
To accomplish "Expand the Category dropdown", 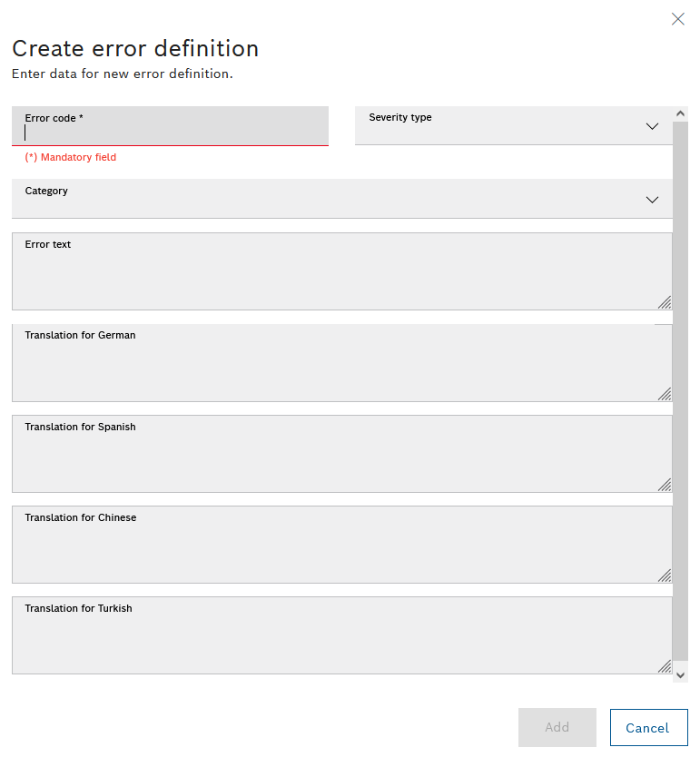I will [x=341, y=199].
